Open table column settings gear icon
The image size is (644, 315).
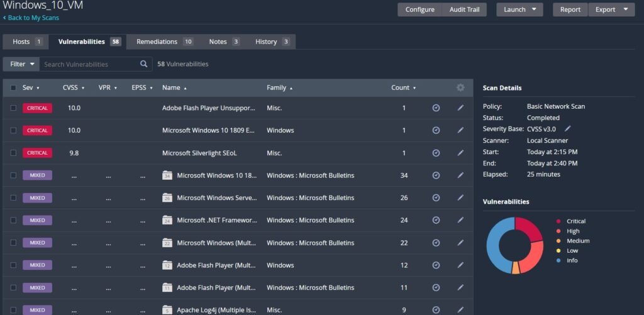[460, 88]
